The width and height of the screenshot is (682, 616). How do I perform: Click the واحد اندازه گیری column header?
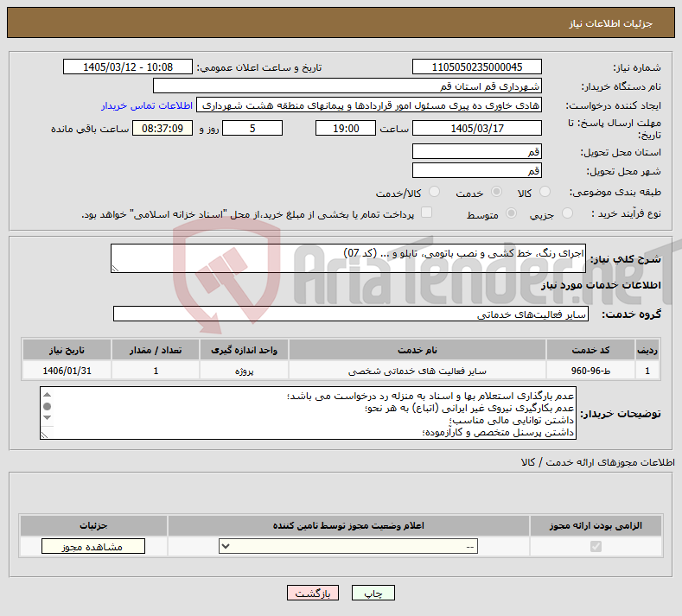tap(244, 350)
